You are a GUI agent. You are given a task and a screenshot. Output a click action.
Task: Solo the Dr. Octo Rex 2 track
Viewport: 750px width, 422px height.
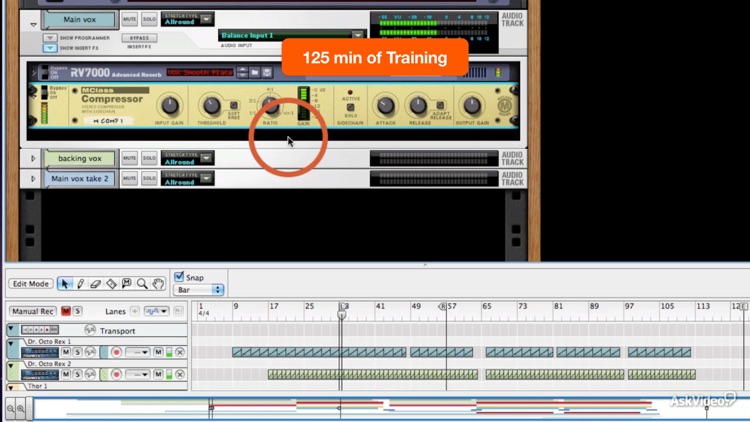[x=77, y=374]
